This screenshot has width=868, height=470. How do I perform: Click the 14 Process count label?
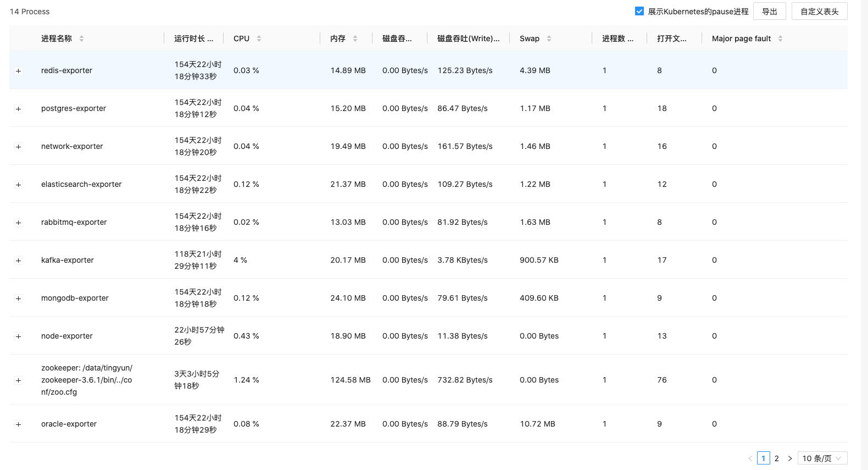[30, 12]
